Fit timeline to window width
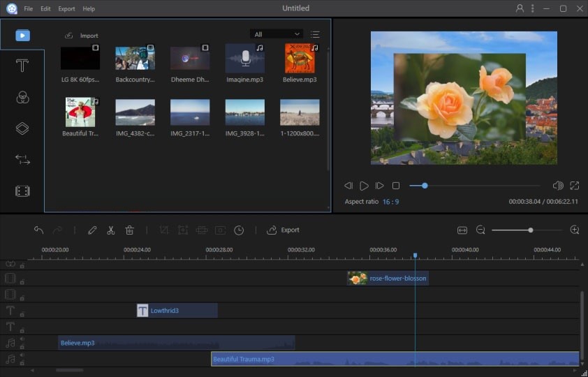The height and width of the screenshot is (377, 588). click(x=462, y=230)
